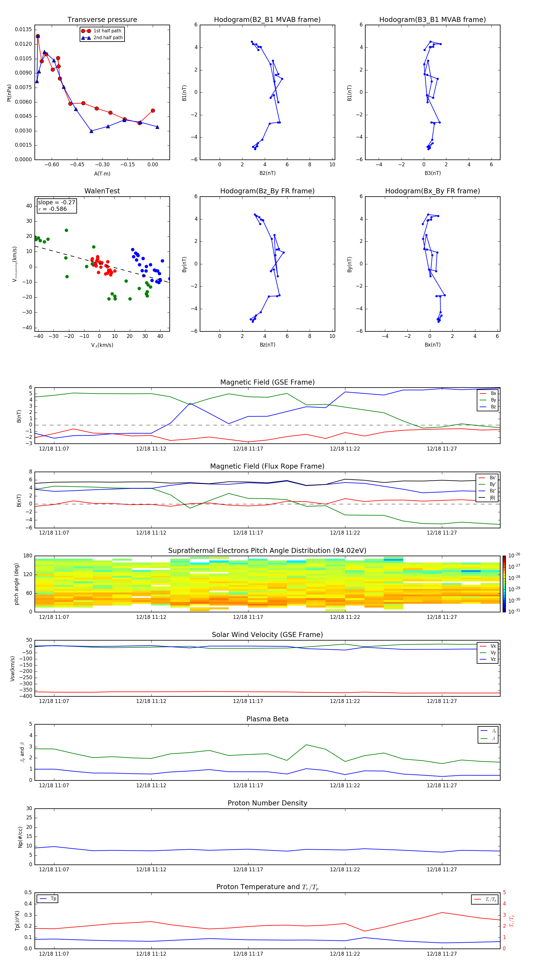535x980 pixels.
Task: Click the 'Tp' legend entry
Action: coord(48,899)
